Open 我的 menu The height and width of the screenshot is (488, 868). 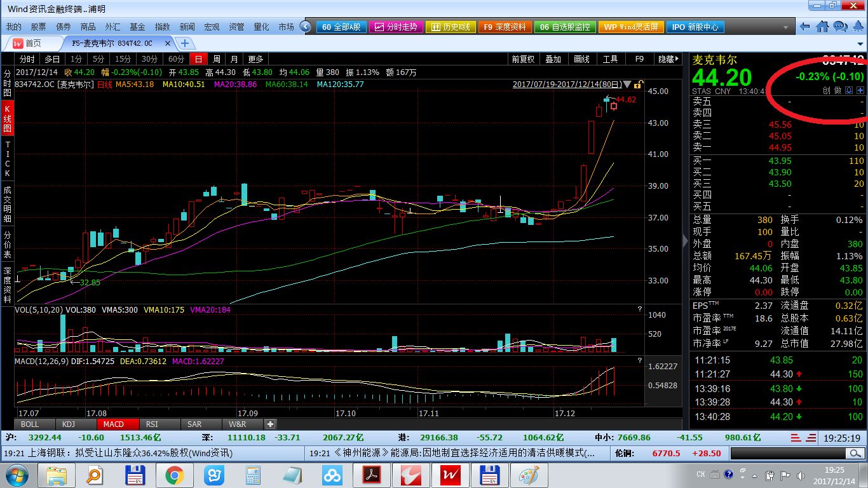point(13,27)
